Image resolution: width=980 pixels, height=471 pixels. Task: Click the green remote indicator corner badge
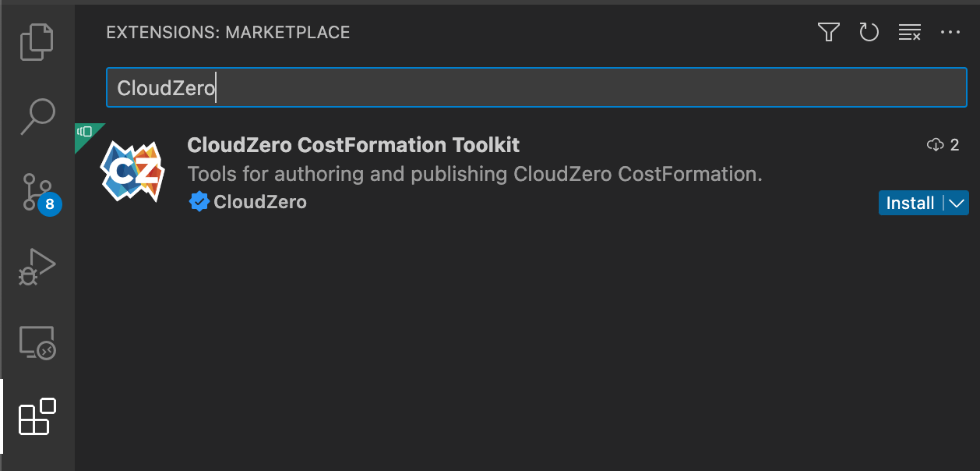tap(86, 132)
